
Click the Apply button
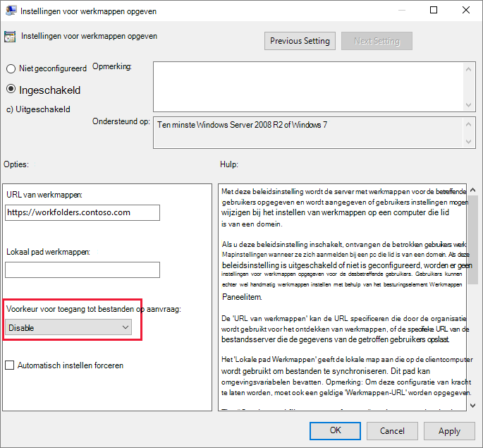[x=449, y=430]
